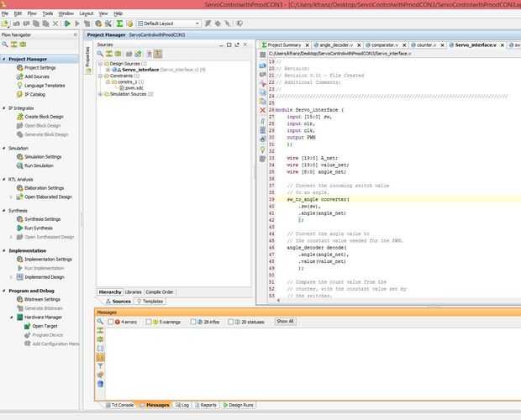Click the filter icon in Messages sidebar
This screenshot has height=420, width=521.
coord(100,366)
